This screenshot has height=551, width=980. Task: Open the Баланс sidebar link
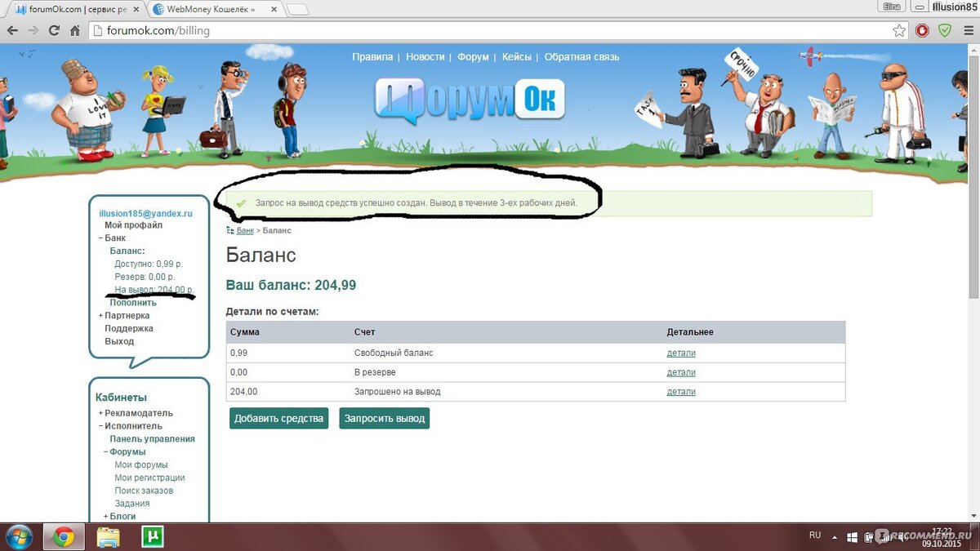click(127, 251)
